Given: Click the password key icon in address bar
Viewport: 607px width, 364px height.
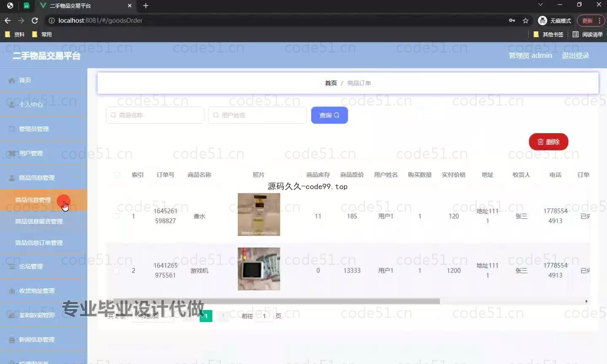Looking at the screenshot, I should 512,20.
